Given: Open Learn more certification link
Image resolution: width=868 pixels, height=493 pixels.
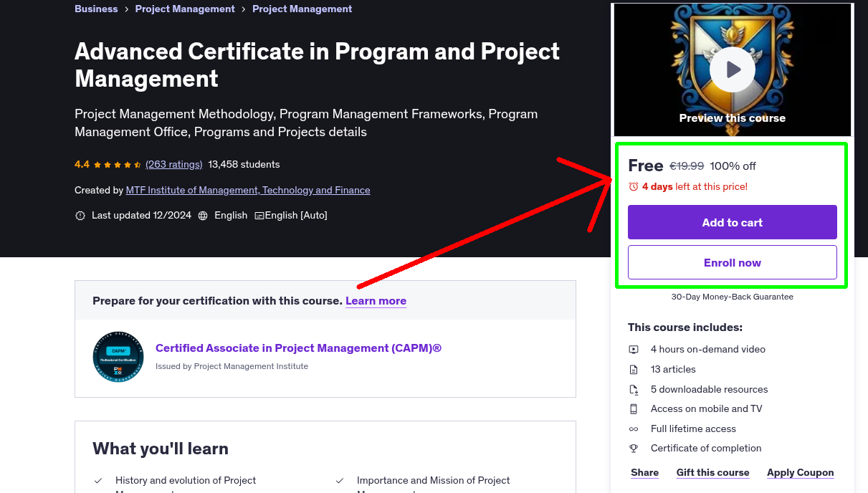Looking at the screenshot, I should [x=376, y=301].
